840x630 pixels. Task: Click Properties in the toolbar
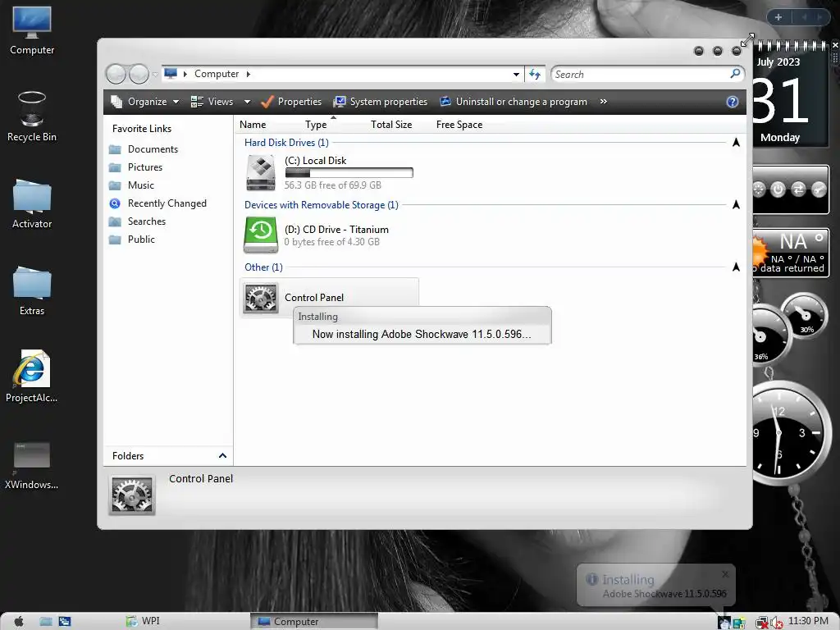tap(291, 102)
